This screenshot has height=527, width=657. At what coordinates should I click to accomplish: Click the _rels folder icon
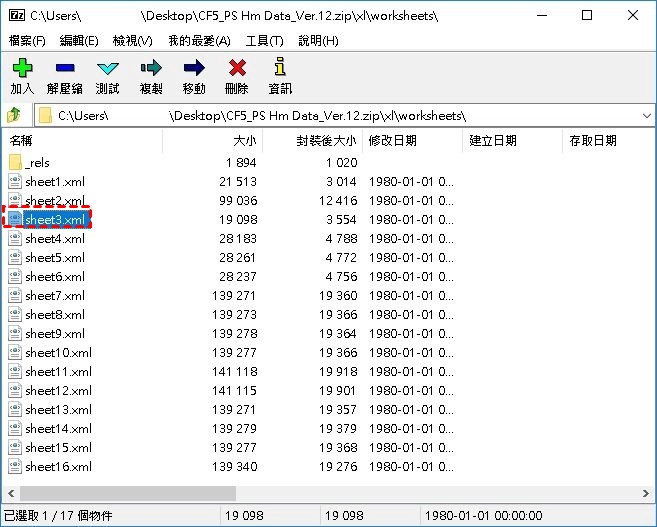coord(15,163)
